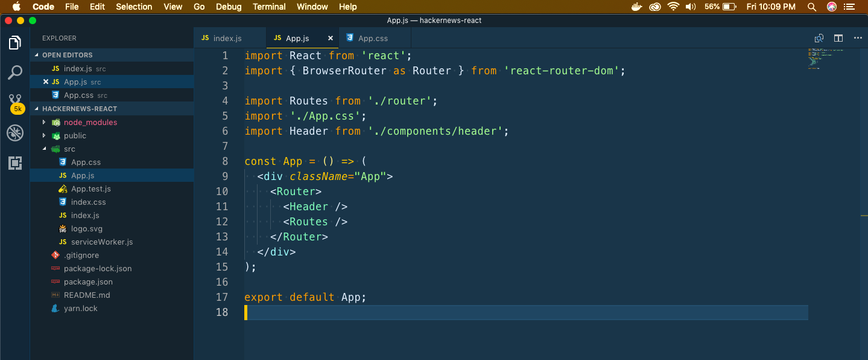
Task: Click the Docker whale menu bar icon
Action: coord(636,7)
